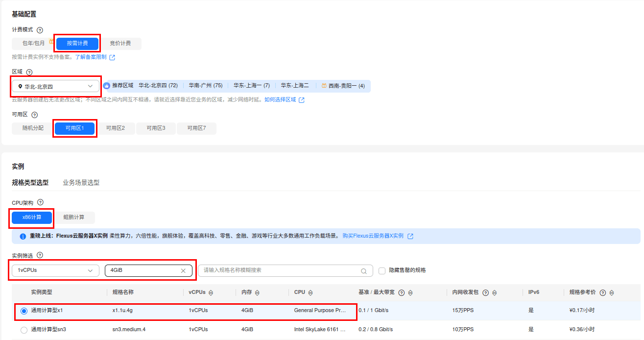644x340 pixels.
Task: Click search magnifier in 规格名称 search box
Action: [364, 271]
